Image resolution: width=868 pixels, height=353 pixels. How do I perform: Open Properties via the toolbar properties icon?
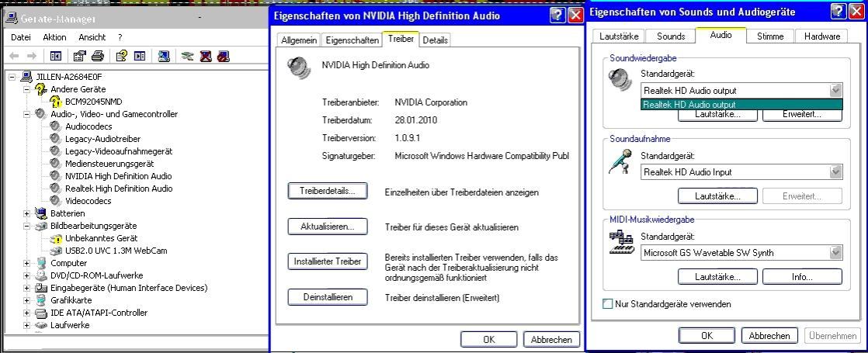pos(80,56)
